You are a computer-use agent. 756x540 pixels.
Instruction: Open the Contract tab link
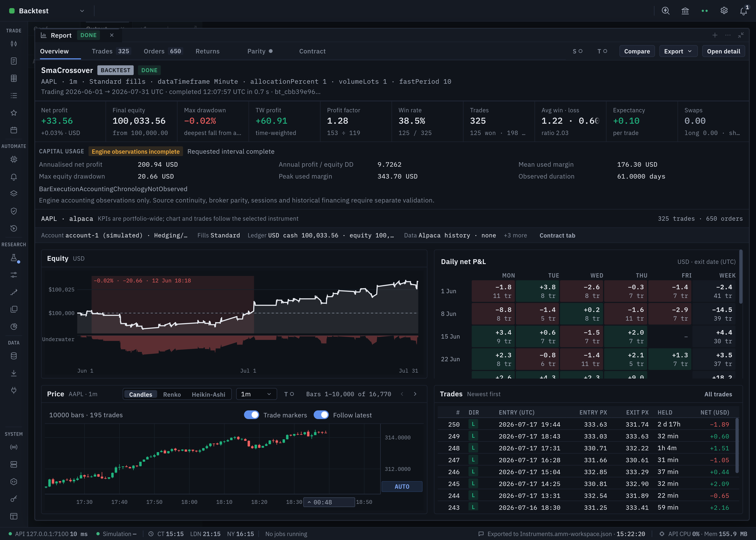pos(557,235)
